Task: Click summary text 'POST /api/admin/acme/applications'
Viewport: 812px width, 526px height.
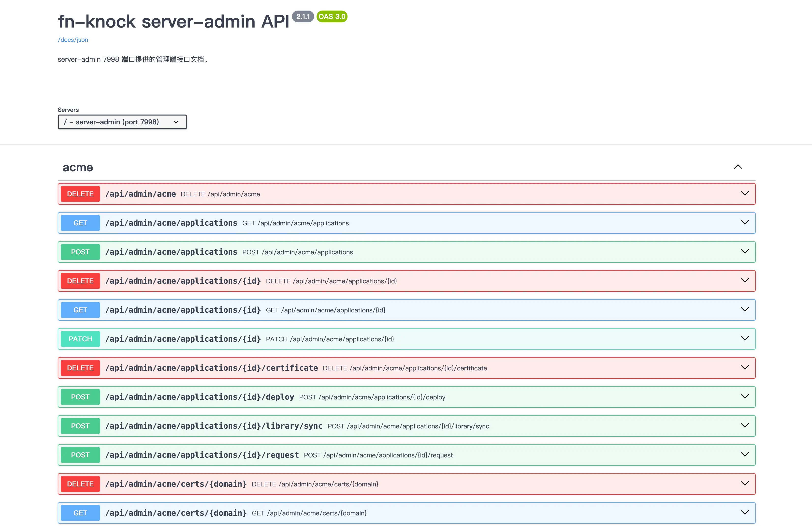Action: pos(298,252)
